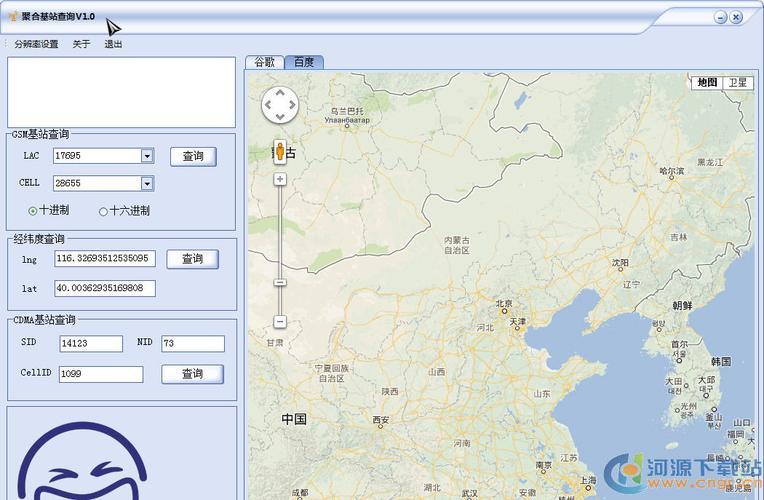
Task: Click the NID field showing 73
Action: point(193,344)
